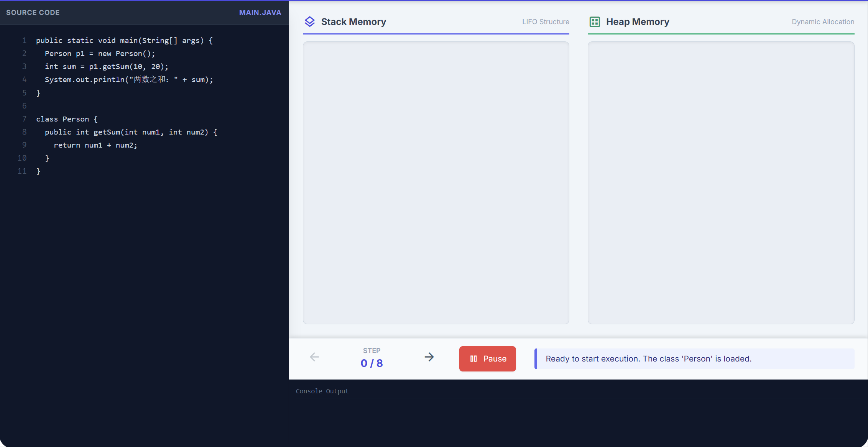Click the SOURCE CODE panel header
This screenshot has width=868, height=447.
(33, 13)
